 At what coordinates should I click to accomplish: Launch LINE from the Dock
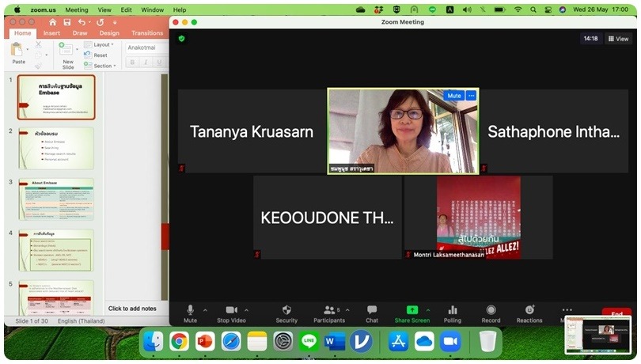click(x=309, y=341)
